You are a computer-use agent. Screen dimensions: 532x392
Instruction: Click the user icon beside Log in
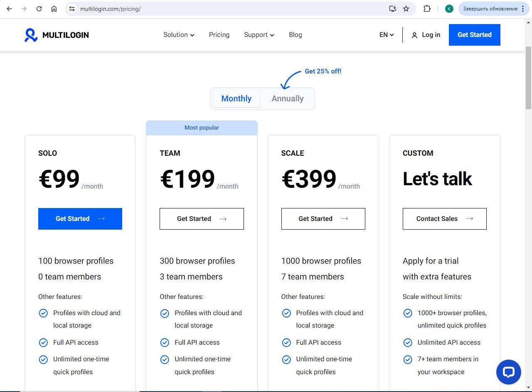tap(414, 35)
